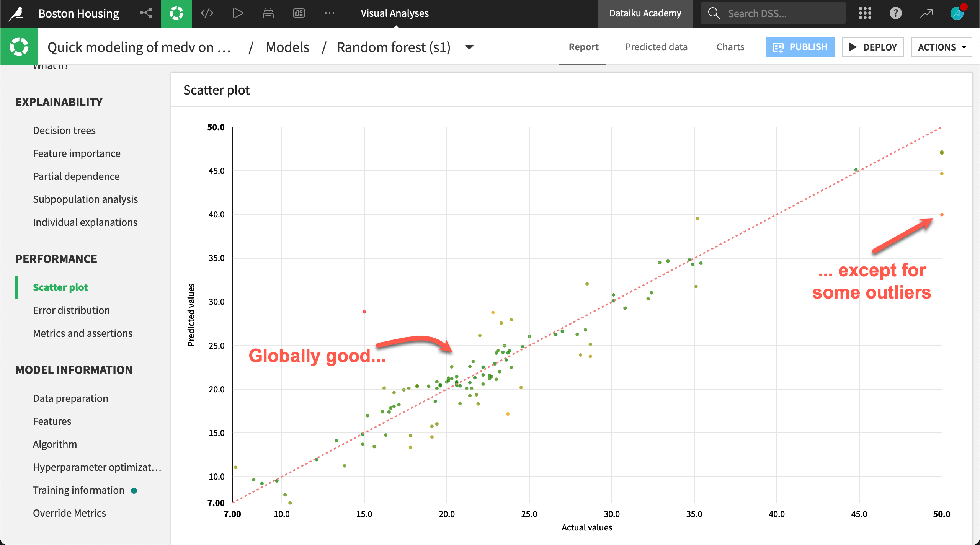
Task: Open the project Wiki icon
Action: [x=299, y=13]
